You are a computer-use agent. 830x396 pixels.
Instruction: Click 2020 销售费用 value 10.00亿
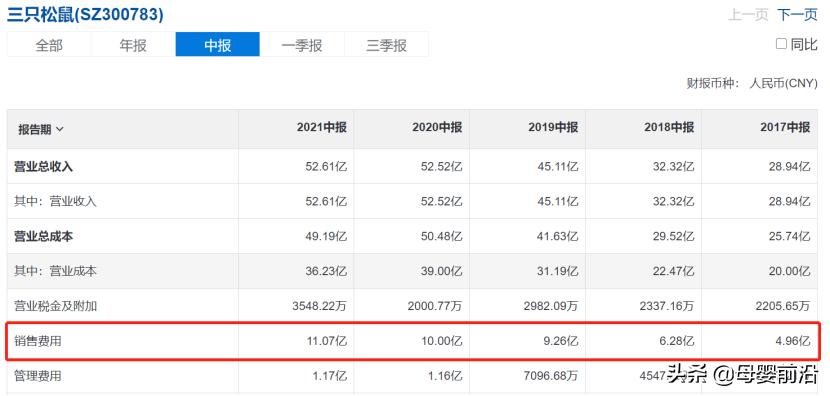coord(442,341)
